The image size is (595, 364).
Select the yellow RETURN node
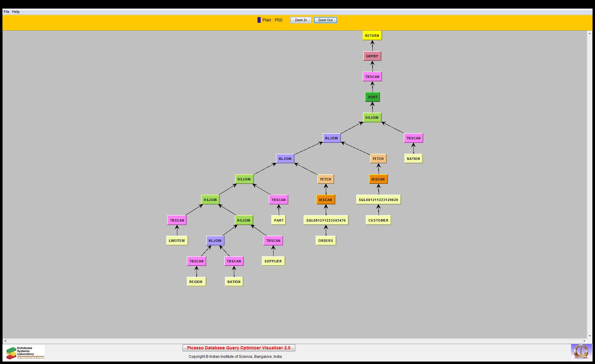click(372, 36)
